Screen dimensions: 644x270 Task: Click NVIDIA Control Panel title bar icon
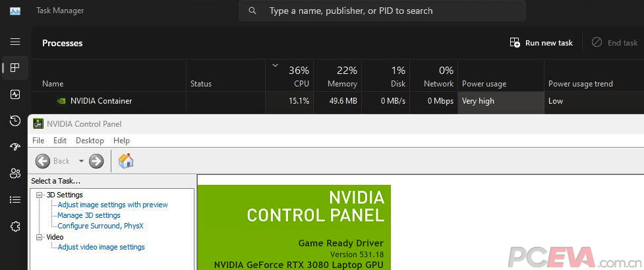[39, 123]
